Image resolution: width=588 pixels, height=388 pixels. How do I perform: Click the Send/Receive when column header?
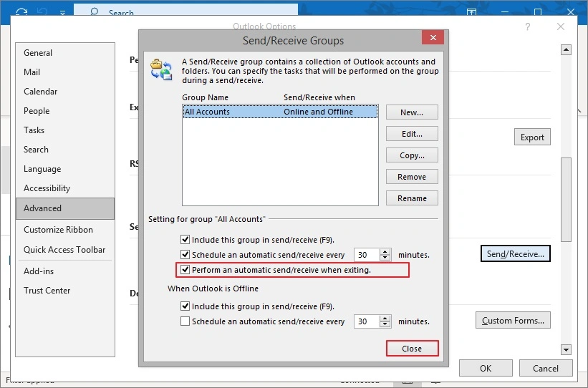coord(319,97)
